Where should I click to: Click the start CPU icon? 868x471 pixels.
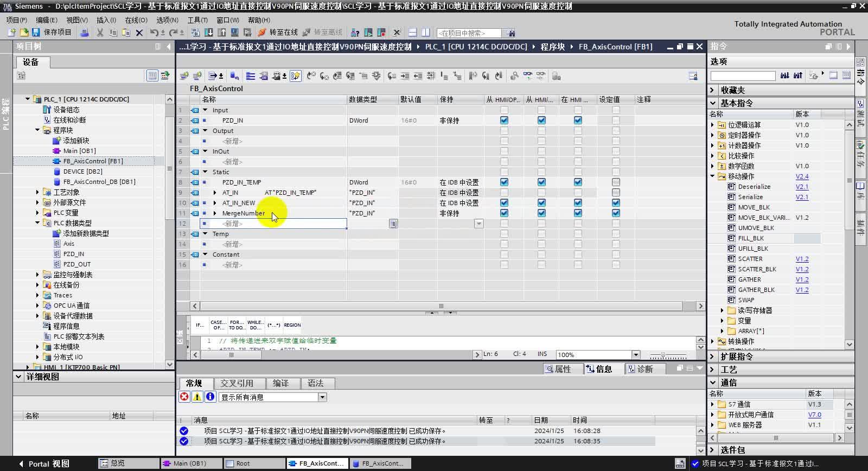(x=368, y=33)
